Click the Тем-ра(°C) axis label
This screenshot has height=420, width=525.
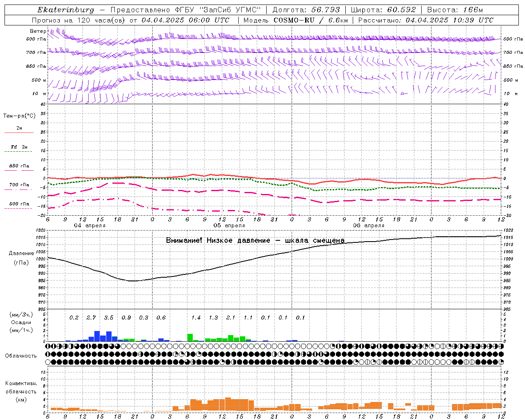click(19, 116)
